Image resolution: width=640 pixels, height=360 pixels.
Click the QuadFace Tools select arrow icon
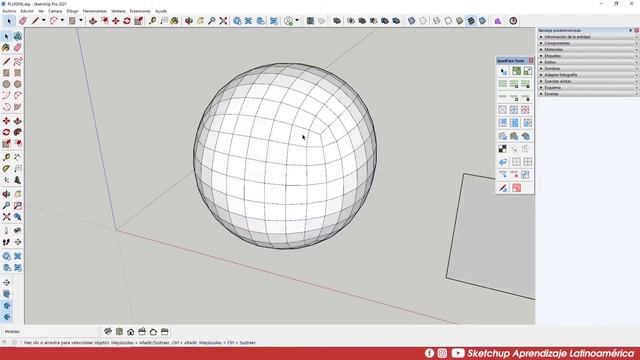[503, 71]
